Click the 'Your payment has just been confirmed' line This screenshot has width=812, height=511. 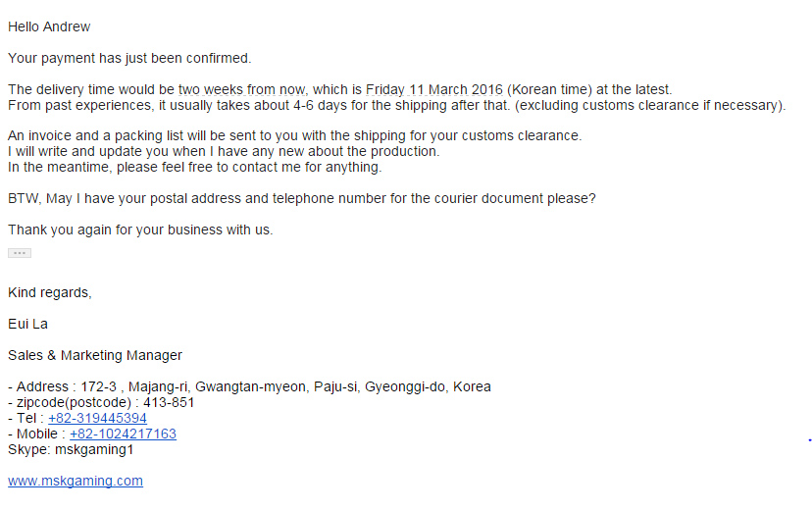[x=129, y=59]
